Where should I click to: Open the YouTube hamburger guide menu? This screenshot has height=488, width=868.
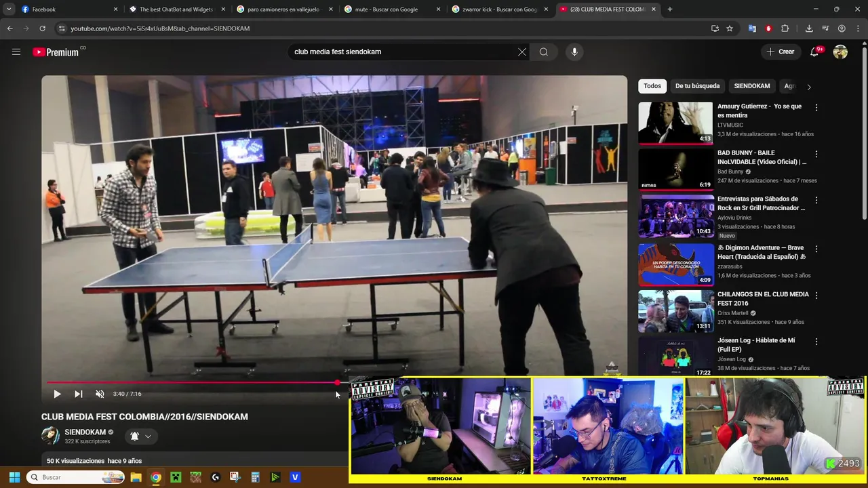(16, 52)
